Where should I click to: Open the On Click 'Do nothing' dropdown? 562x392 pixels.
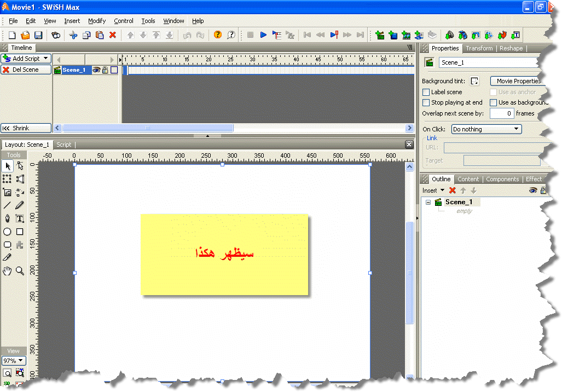[x=486, y=129]
